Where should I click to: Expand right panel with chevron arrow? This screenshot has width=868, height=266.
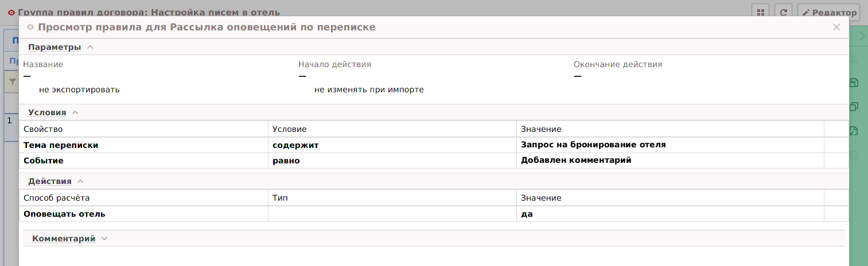862,36
